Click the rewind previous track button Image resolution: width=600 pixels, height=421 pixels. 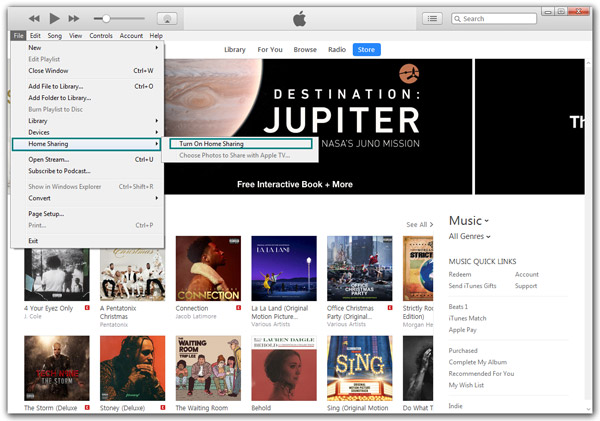click(34, 18)
